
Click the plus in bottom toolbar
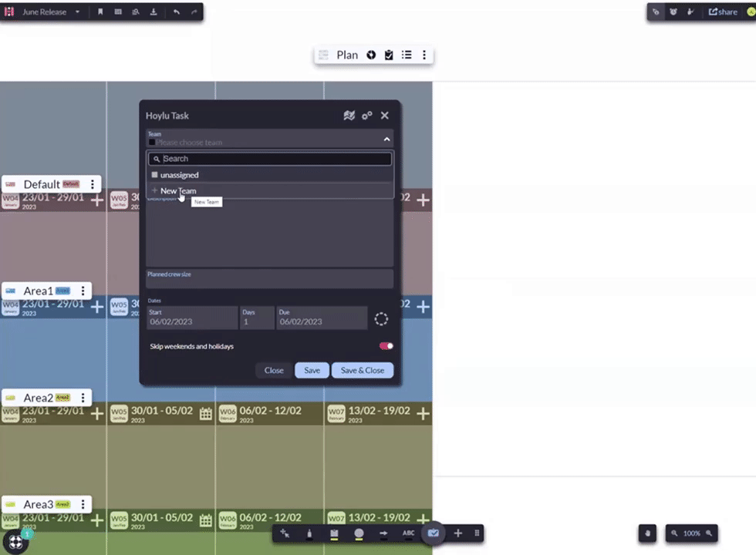coord(458,533)
